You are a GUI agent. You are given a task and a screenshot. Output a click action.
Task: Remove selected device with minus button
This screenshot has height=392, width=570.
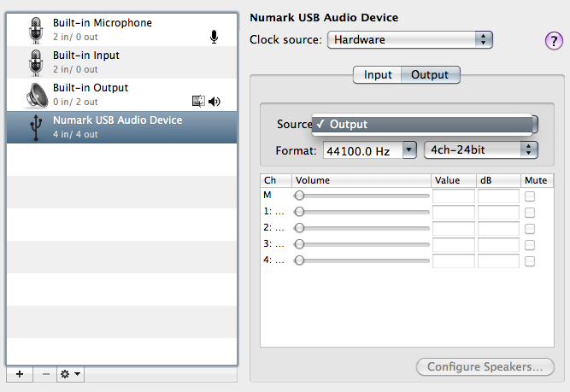(44, 374)
